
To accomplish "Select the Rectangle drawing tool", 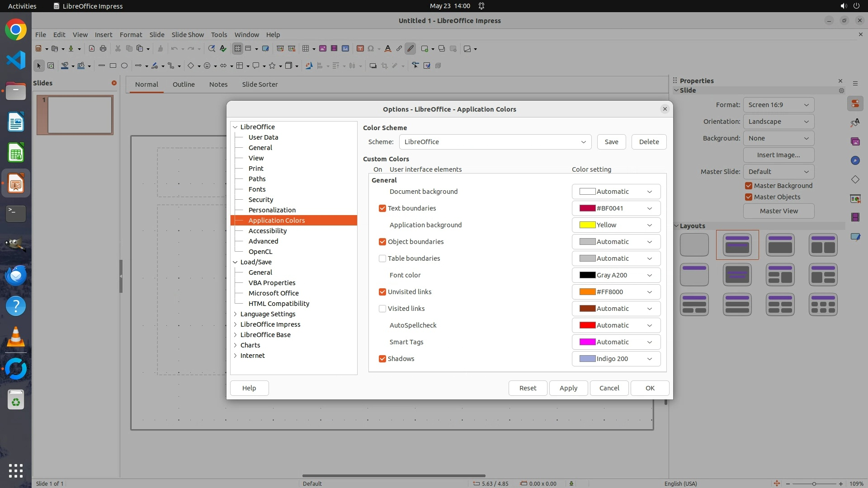I will [x=113, y=66].
